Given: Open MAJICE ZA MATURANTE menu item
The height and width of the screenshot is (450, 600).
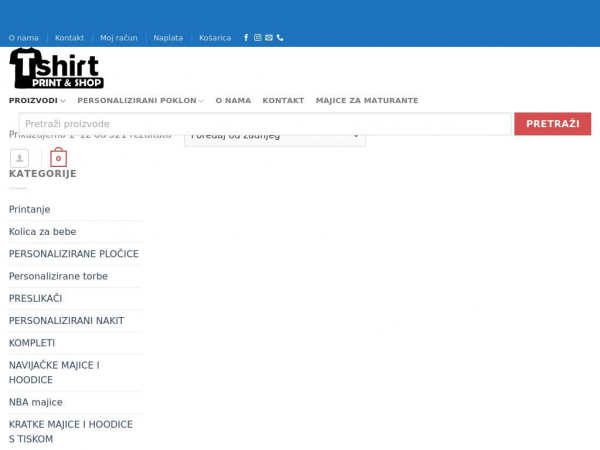Looking at the screenshot, I should [367, 100].
